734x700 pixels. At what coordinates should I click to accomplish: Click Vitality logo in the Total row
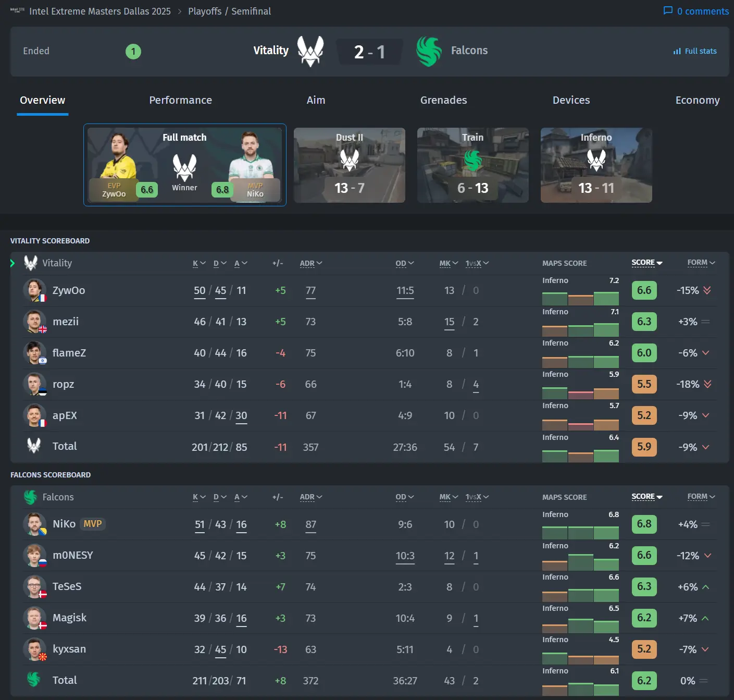pos(34,446)
